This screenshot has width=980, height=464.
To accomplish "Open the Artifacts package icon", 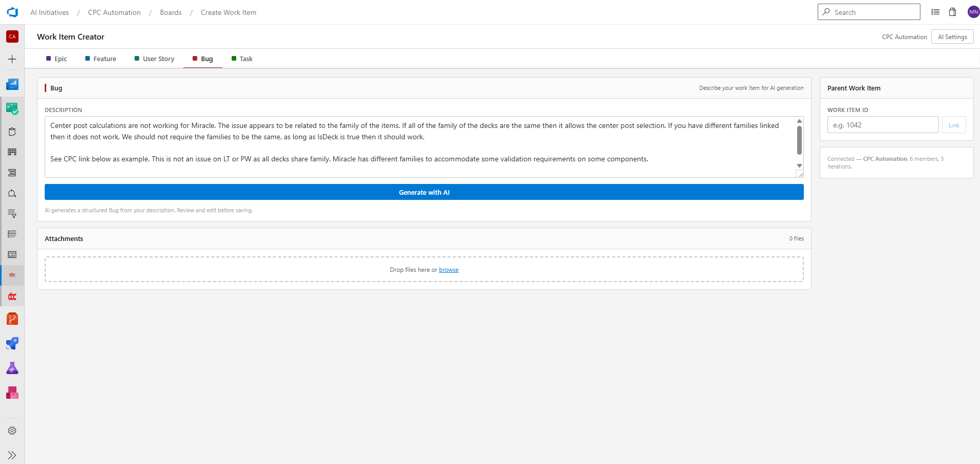I will [12, 393].
